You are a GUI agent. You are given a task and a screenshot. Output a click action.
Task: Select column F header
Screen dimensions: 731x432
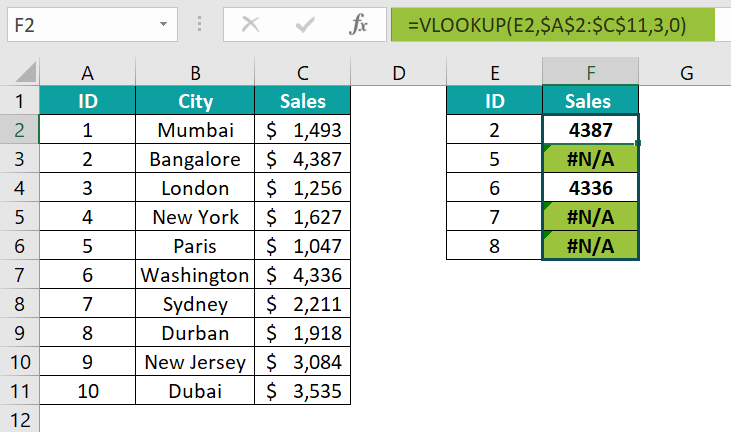(591, 72)
